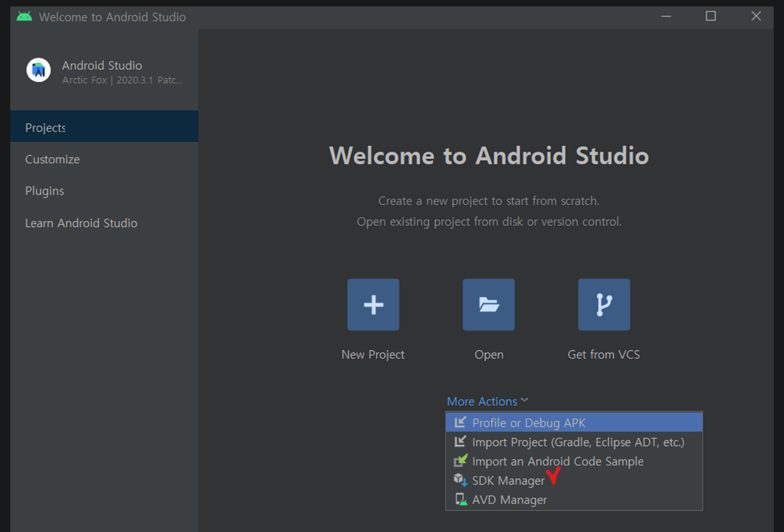
Task: Close the Welcome to Android Studio window
Action: click(756, 16)
